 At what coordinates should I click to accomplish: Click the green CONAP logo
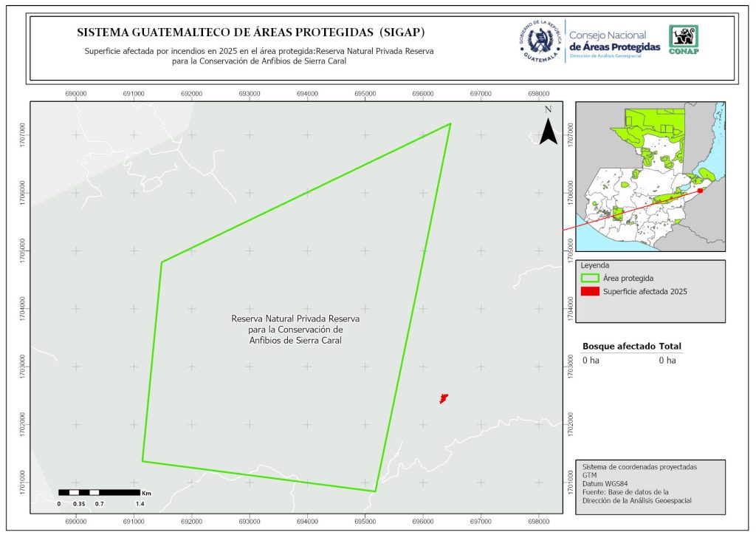click(x=683, y=40)
